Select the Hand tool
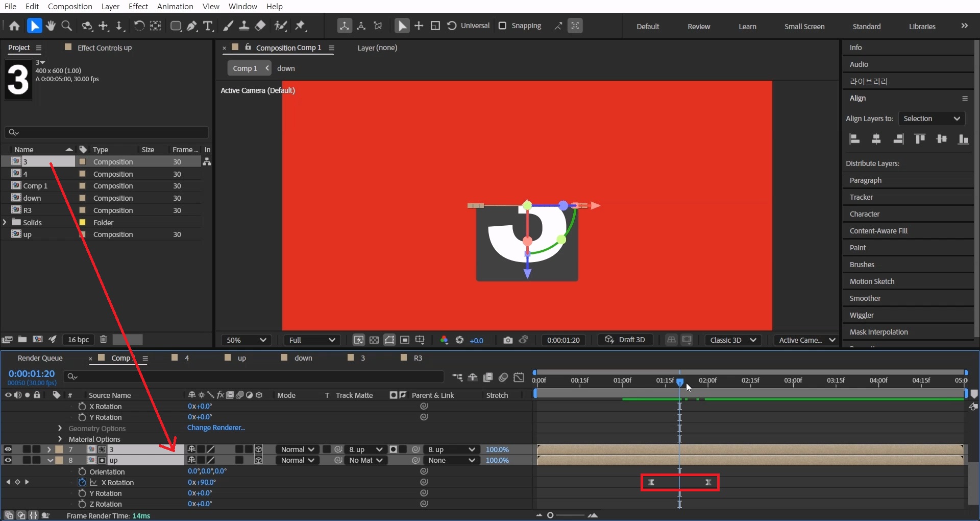This screenshot has height=521, width=980. coord(51,26)
